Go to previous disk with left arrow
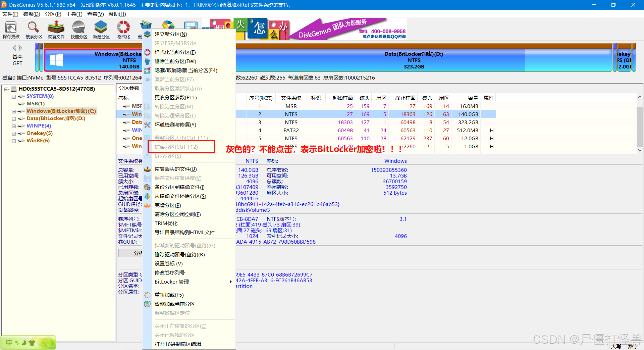 click(14, 48)
